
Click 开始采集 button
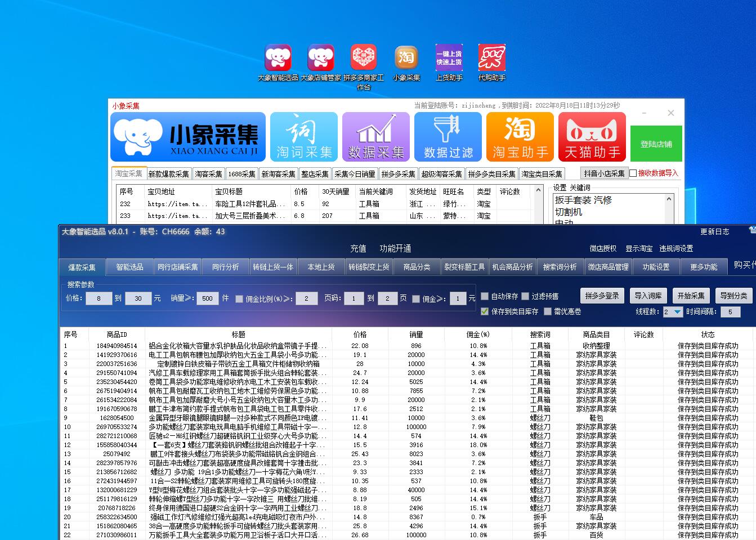point(691,296)
